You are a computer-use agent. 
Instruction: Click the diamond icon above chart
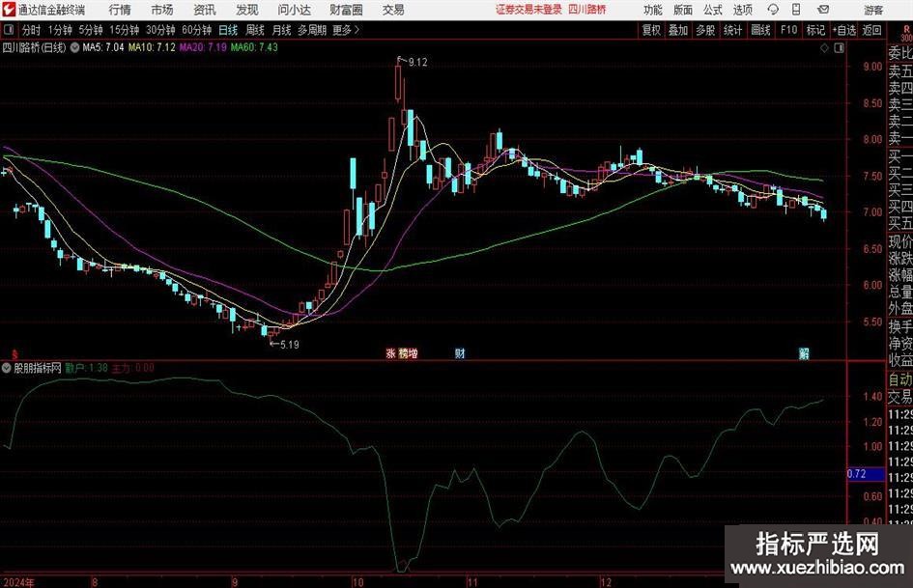coord(824,48)
